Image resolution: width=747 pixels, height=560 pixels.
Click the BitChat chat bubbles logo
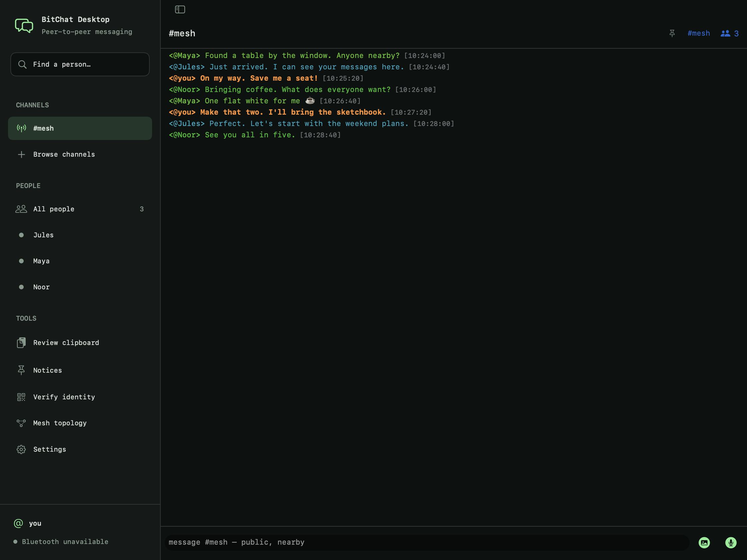click(x=24, y=25)
